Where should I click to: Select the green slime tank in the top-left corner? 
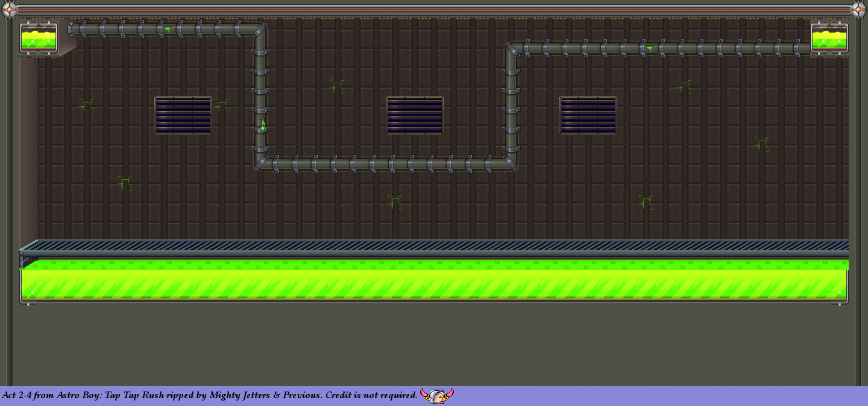[x=39, y=39]
